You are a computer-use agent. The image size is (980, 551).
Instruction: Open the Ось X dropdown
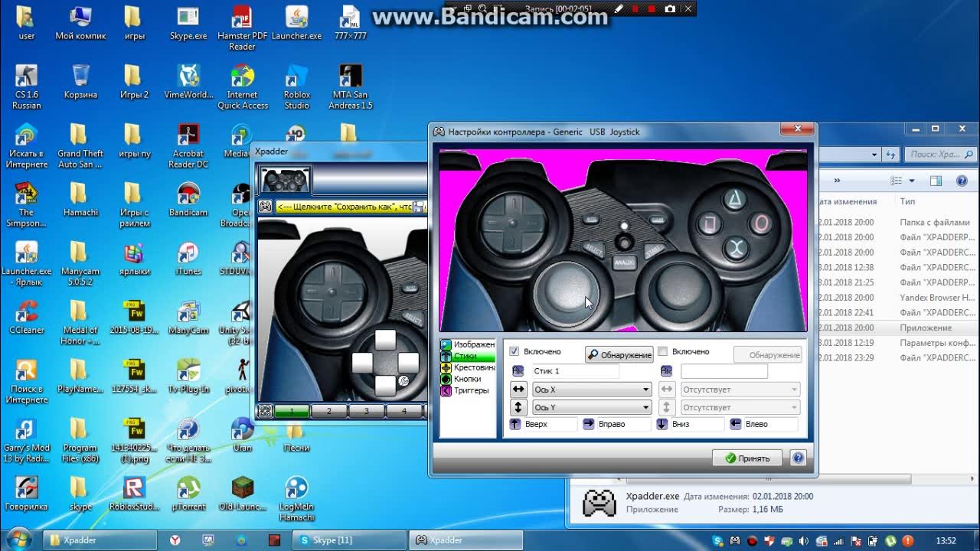coord(591,390)
